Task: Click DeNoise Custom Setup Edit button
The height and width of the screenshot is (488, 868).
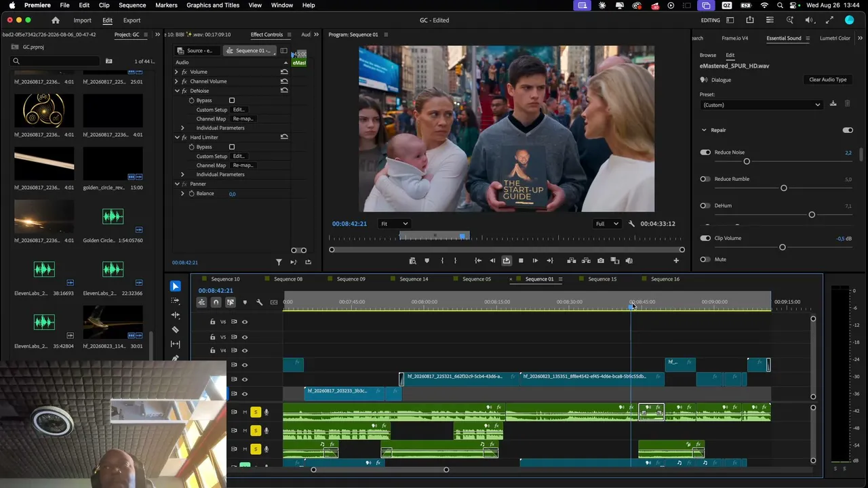Action: 239,110
